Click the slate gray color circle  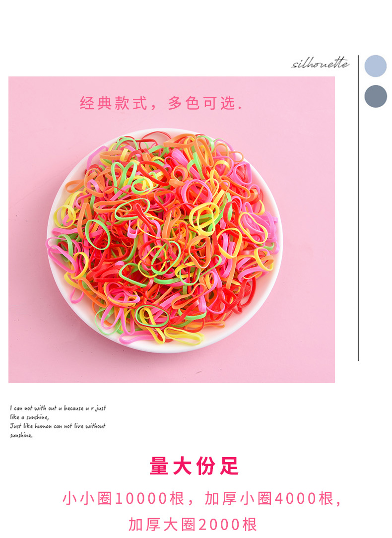375,96
